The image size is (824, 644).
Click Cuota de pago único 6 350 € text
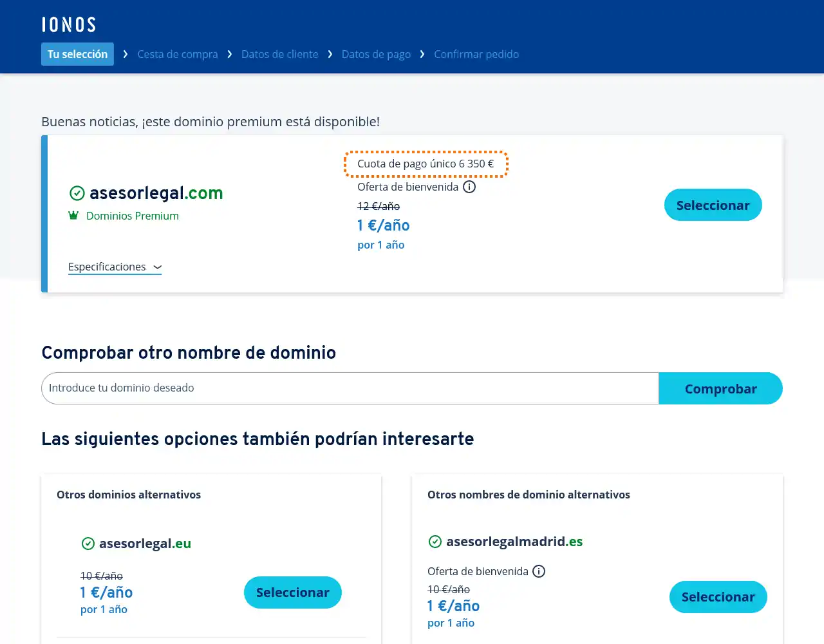click(426, 164)
